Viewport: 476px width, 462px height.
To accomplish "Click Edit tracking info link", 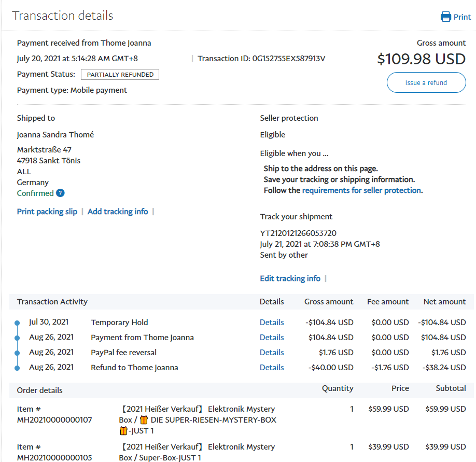I will coord(290,278).
